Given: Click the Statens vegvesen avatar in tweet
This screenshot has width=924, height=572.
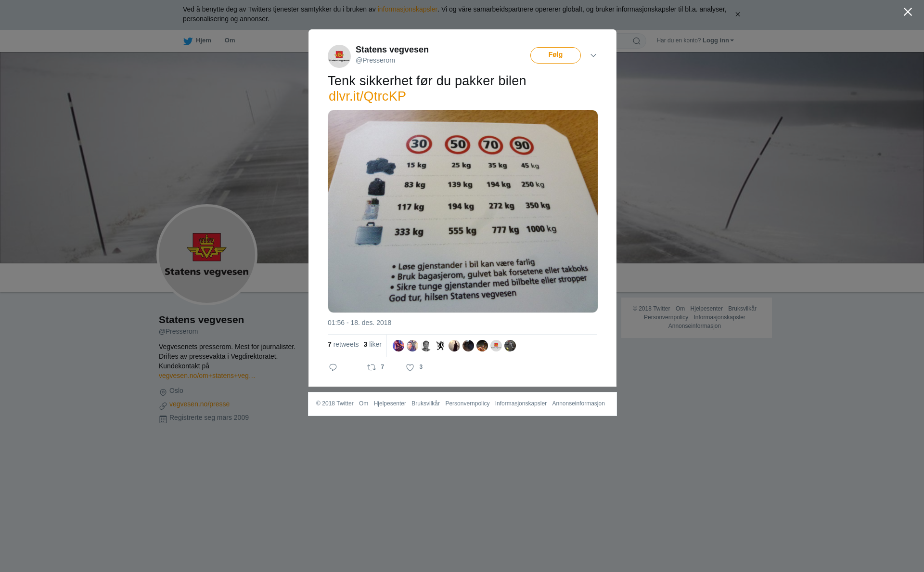Looking at the screenshot, I should (339, 56).
